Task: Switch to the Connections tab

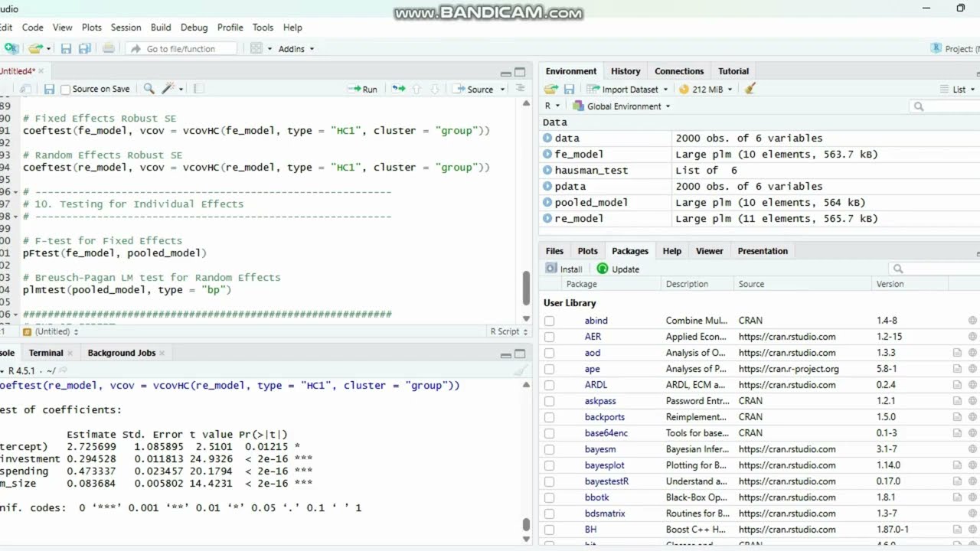Action: tap(679, 71)
